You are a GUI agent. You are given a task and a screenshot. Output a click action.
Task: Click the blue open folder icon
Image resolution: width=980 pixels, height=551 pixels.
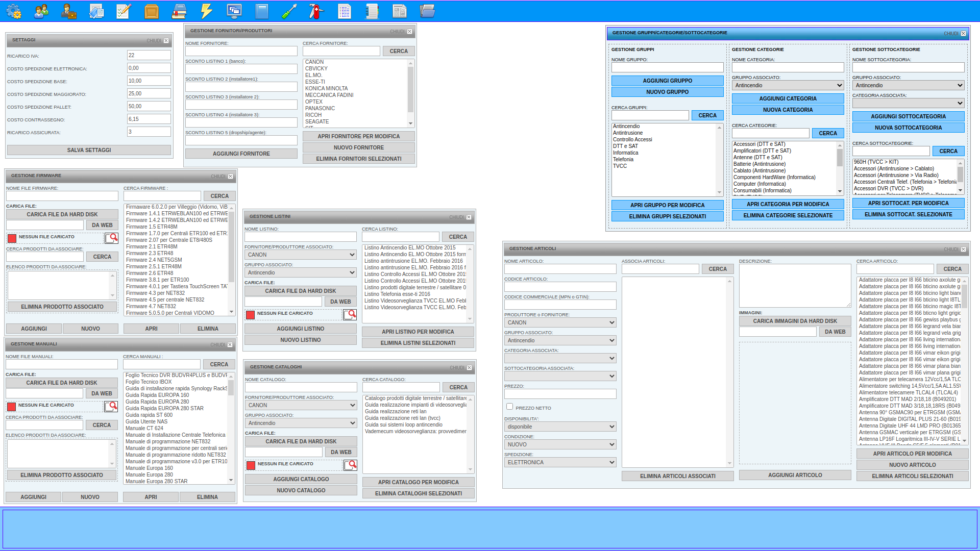coord(427,11)
